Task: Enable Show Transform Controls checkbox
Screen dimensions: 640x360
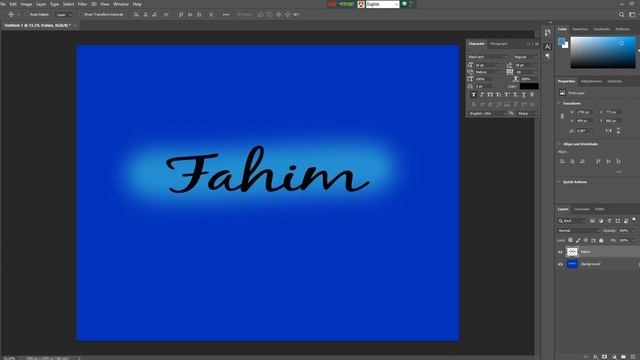Action: click(x=81, y=14)
